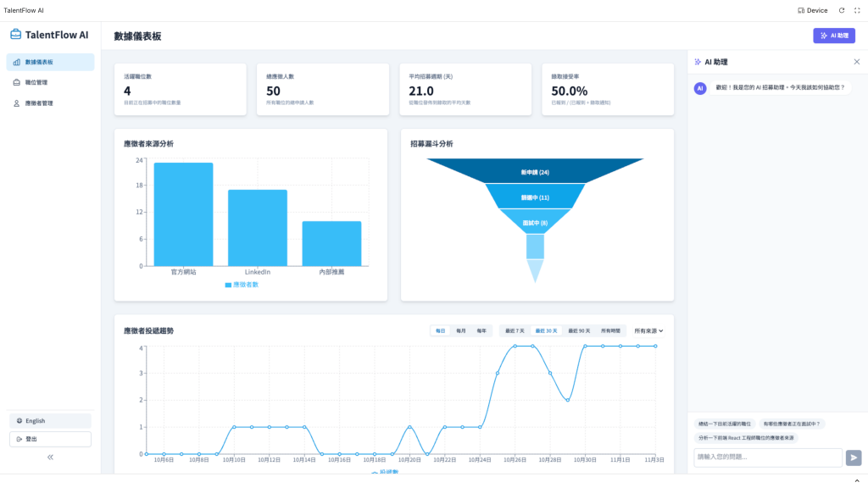Collapse sidebar with double-chevron icon
868x488 pixels.
(50, 457)
